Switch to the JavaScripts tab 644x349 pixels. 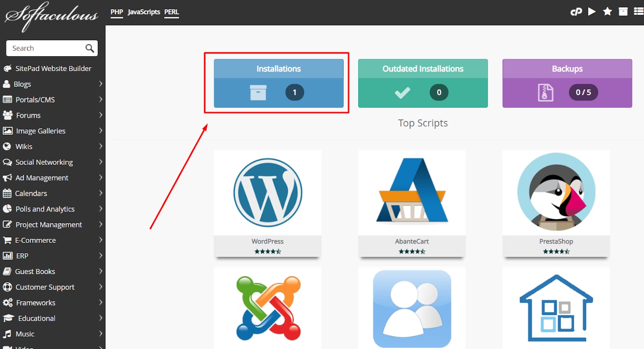144,12
